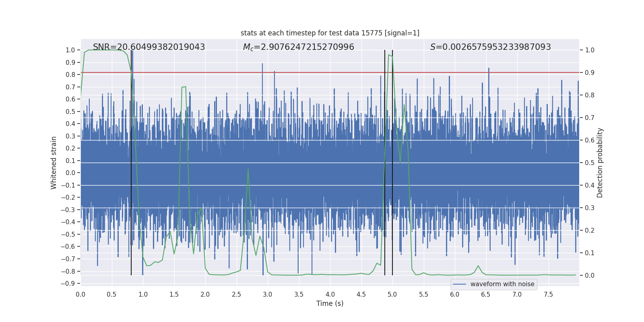Select the 7.5 tick label on the time axis

pos(548,294)
